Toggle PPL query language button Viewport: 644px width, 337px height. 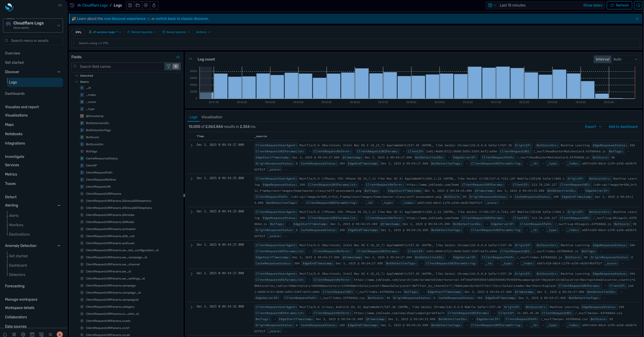pyautogui.click(x=79, y=32)
